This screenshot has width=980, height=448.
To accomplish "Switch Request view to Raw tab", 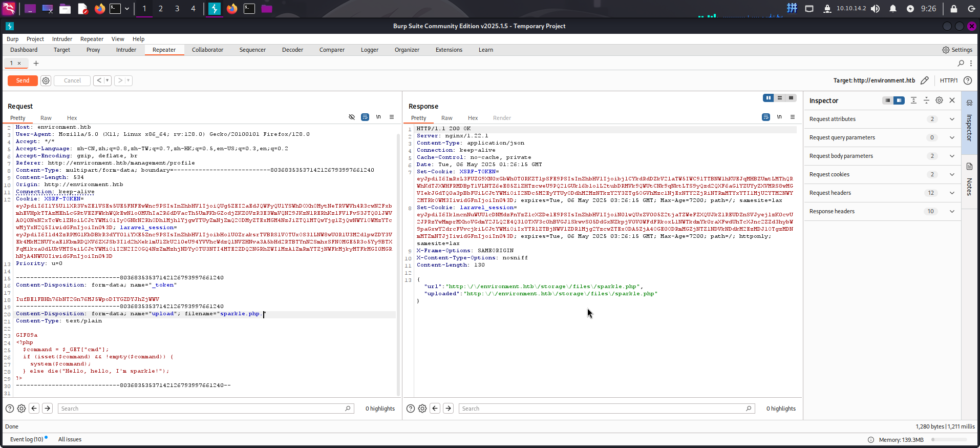I will tap(46, 118).
